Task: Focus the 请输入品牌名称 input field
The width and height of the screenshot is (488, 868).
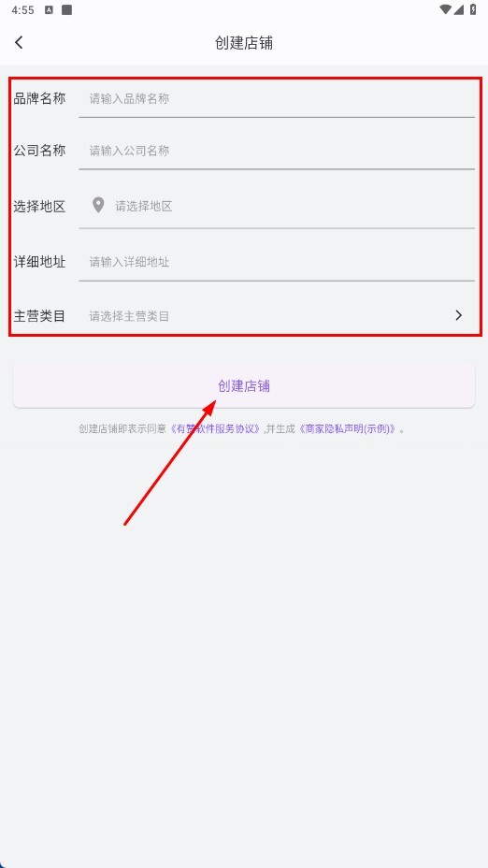Action: coord(277,99)
